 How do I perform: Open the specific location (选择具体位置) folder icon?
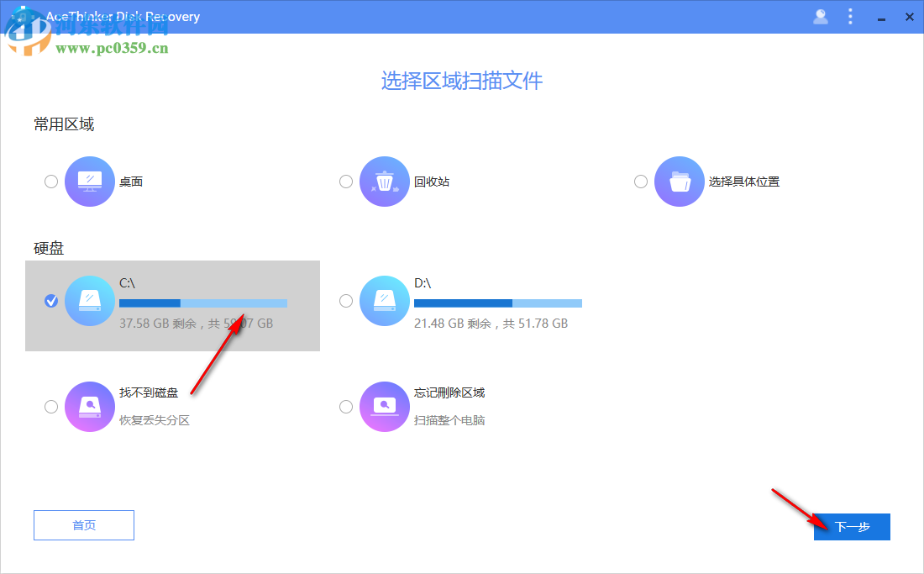coord(680,181)
